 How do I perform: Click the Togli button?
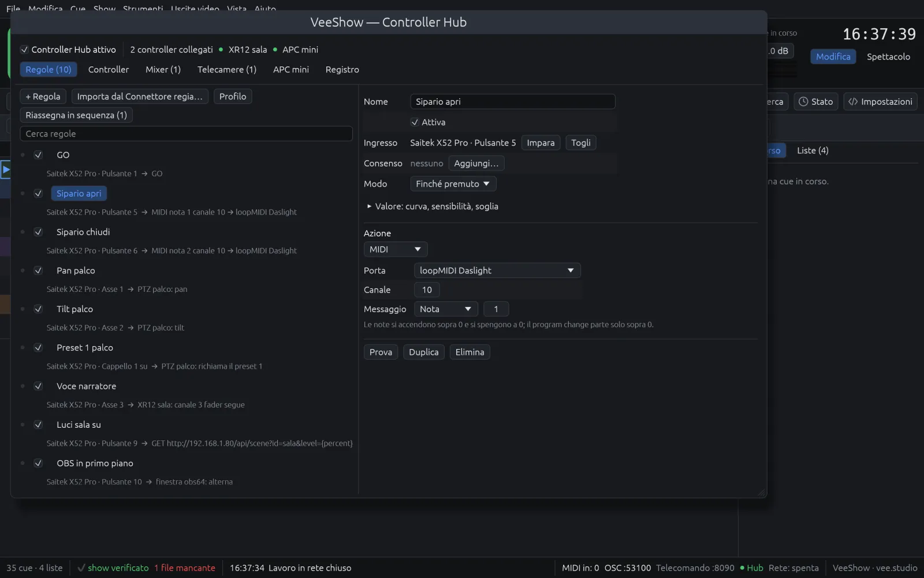point(581,143)
